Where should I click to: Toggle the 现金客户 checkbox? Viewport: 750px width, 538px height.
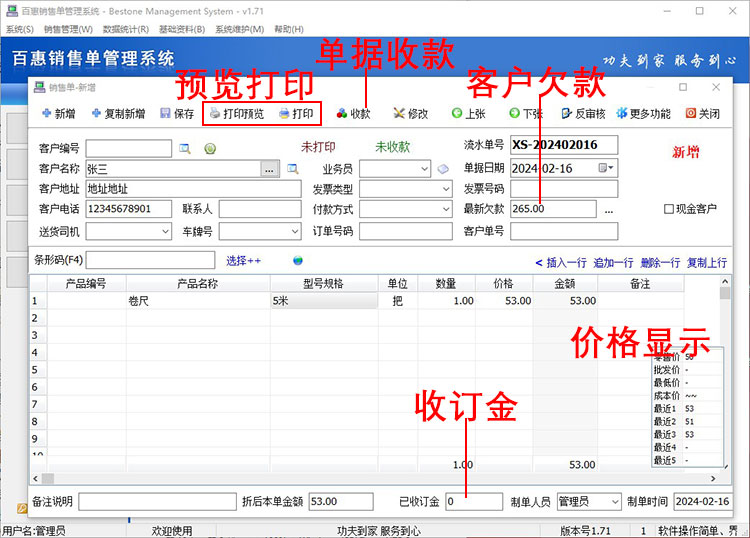point(669,209)
